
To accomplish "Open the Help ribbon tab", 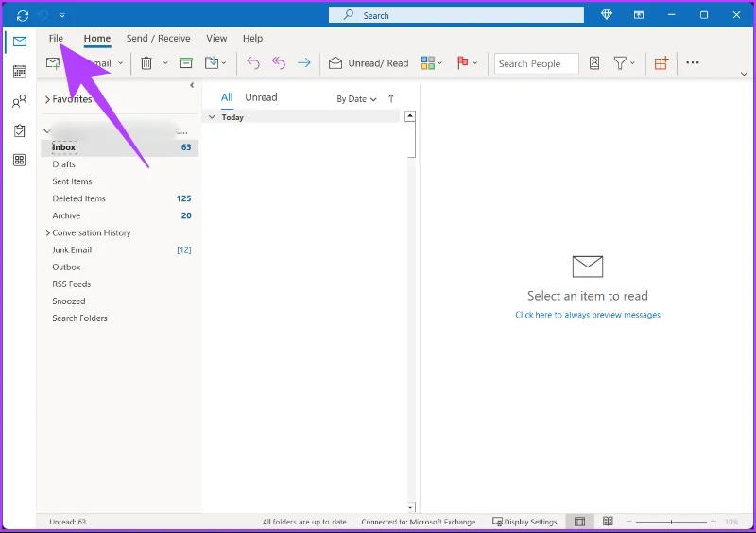I will [x=252, y=38].
